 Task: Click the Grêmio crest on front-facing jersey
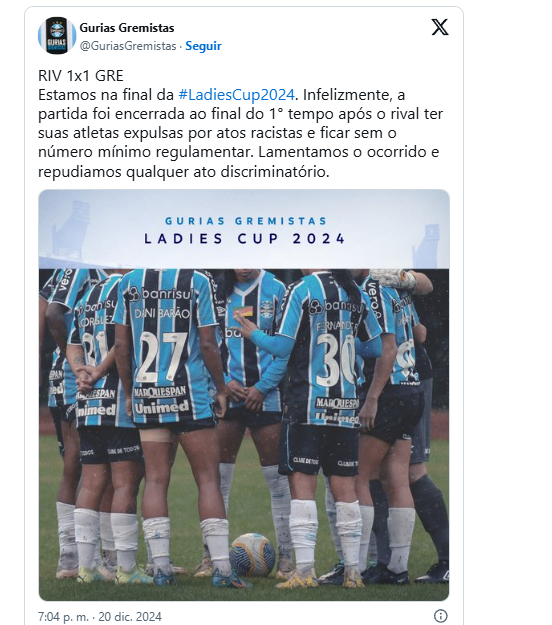267,309
